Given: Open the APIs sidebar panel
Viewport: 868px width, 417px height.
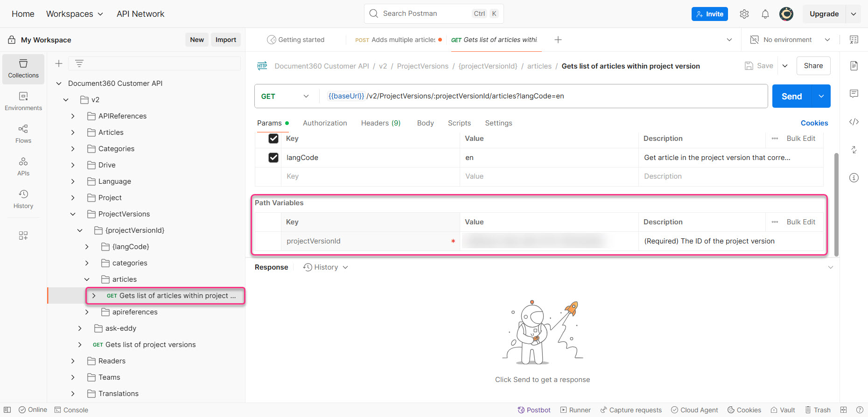Looking at the screenshot, I should click(23, 167).
